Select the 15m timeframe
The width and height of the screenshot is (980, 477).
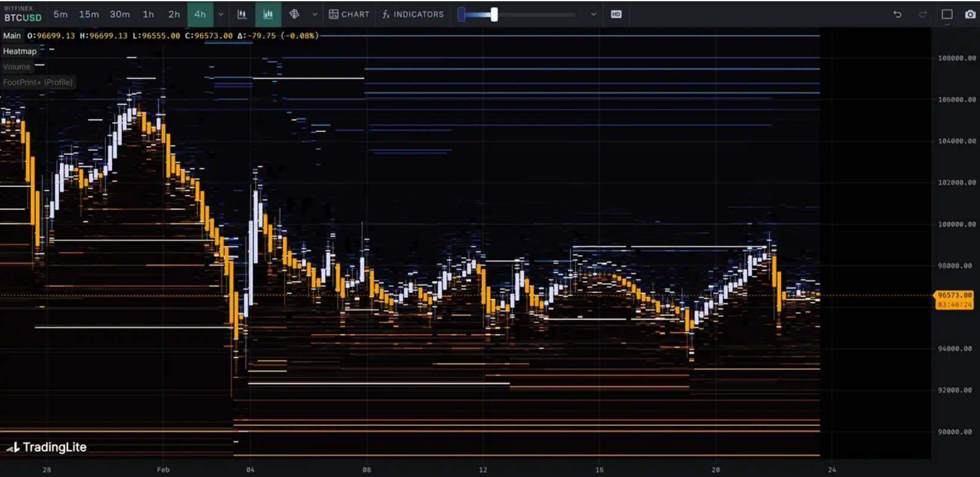click(89, 14)
